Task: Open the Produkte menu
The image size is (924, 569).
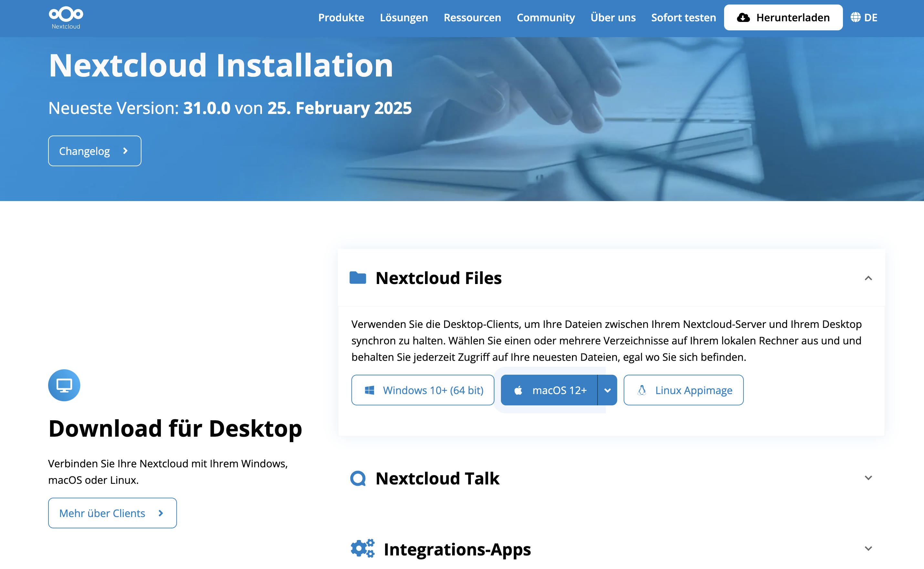Action: [x=341, y=17]
